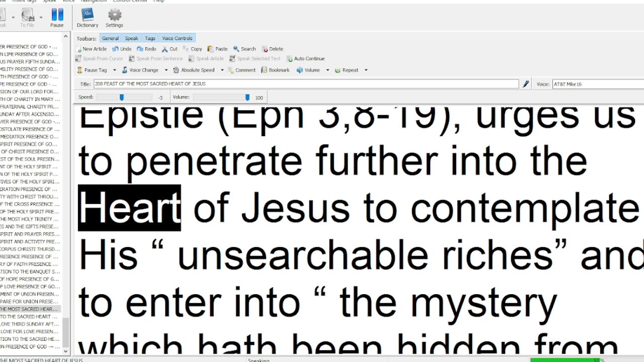Click the Paste toolbar button
The width and height of the screenshot is (644, 362).
point(218,49)
